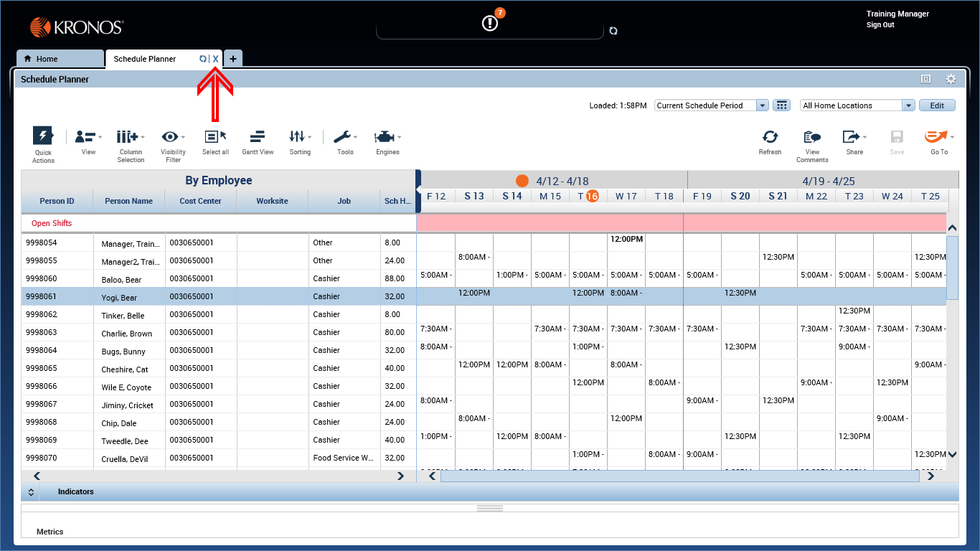Click the Edit button

[937, 105]
